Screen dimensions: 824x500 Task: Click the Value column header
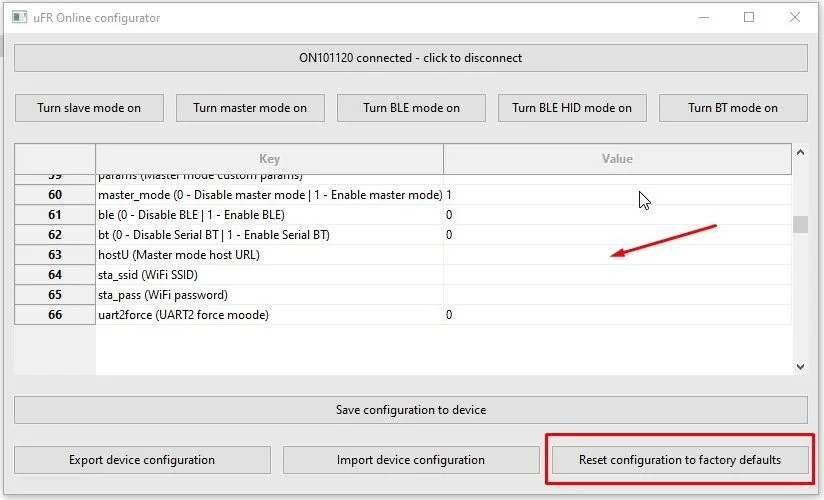tap(617, 159)
